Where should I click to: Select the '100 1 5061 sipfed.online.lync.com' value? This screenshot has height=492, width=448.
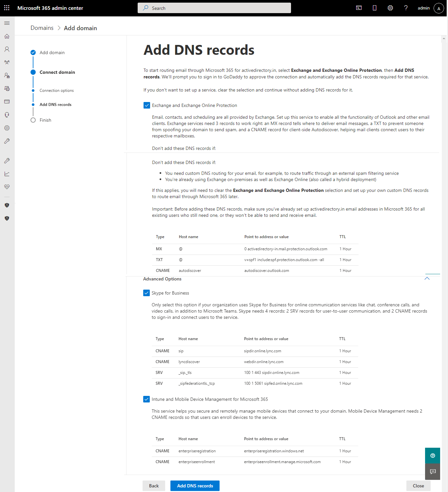point(273,383)
